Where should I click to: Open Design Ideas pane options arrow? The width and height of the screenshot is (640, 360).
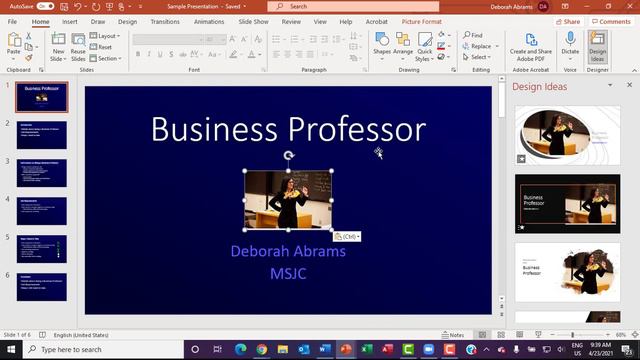(610, 85)
